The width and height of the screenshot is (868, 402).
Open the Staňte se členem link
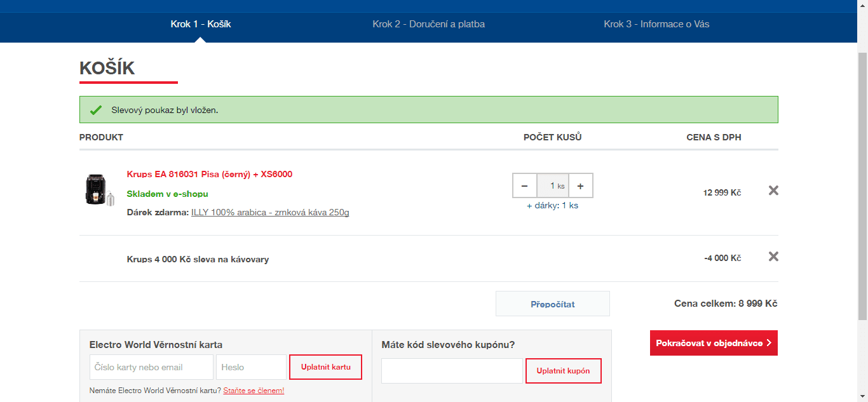click(254, 391)
